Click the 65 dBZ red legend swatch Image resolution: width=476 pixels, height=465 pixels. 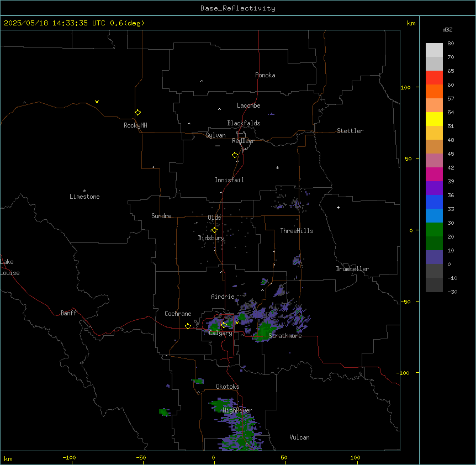click(x=434, y=78)
